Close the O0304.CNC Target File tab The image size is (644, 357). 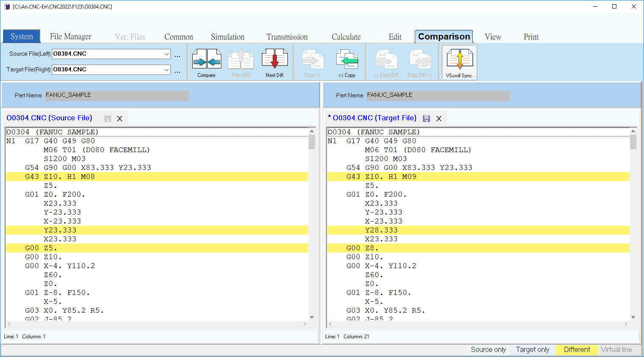pyautogui.click(x=439, y=119)
